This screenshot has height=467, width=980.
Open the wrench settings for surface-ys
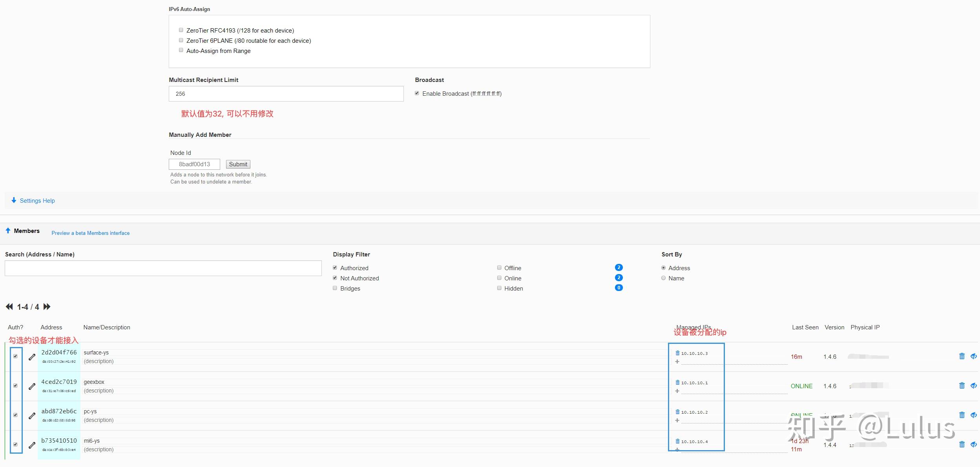pos(32,357)
